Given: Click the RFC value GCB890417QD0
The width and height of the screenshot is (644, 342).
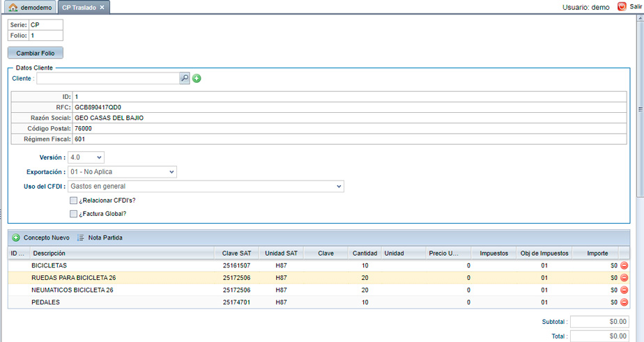Looking at the screenshot, I should tap(98, 107).
